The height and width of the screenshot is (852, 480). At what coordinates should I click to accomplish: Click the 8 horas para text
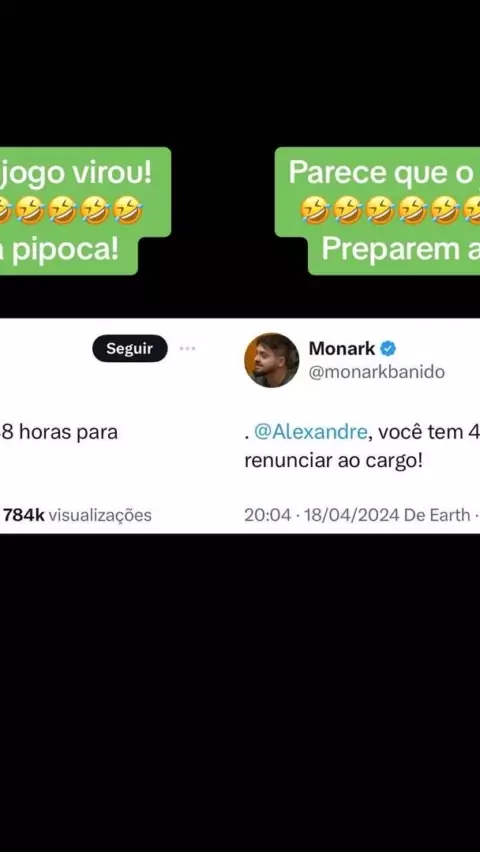coord(60,433)
